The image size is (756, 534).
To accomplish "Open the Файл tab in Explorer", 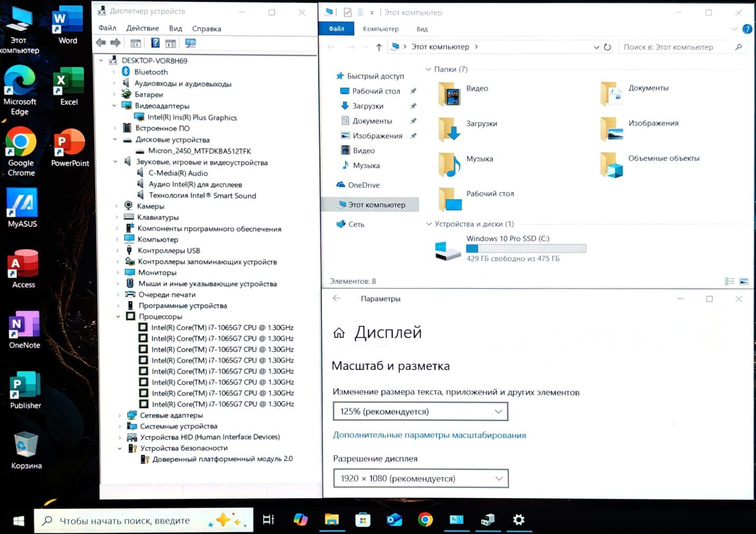I will coord(337,29).
